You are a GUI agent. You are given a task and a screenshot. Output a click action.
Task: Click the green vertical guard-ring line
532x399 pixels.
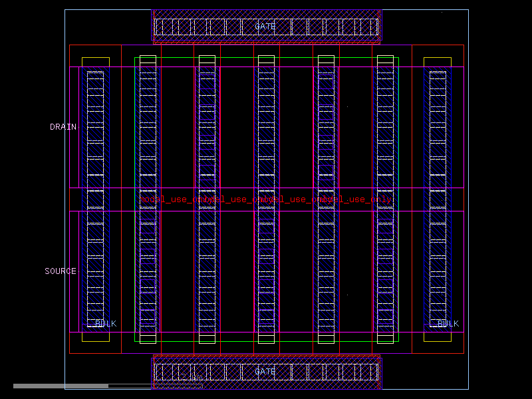coord(136,199)
